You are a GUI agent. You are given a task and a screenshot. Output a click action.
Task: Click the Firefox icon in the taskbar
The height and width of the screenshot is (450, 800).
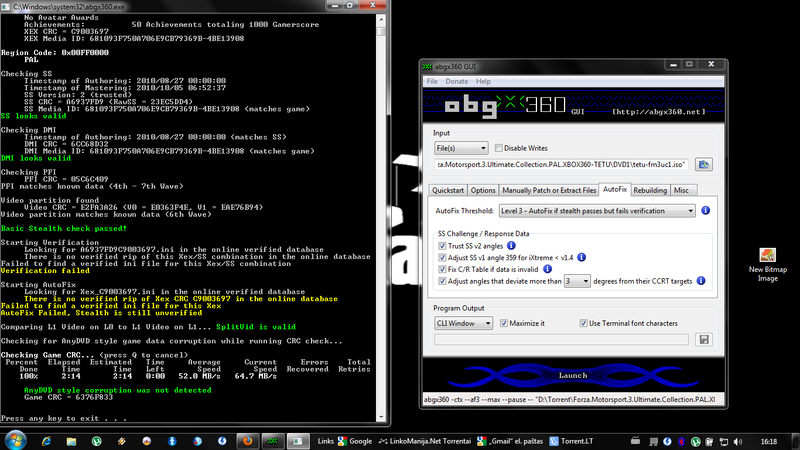pos(247,441)
